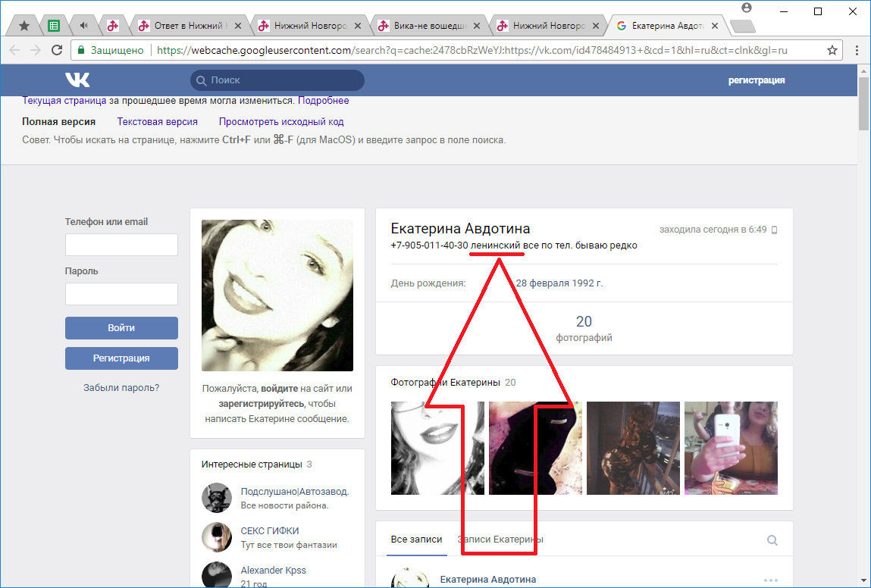Select the Записи Екатерины tab
This screenshot has height=588, width=871.
click(500, 540)
